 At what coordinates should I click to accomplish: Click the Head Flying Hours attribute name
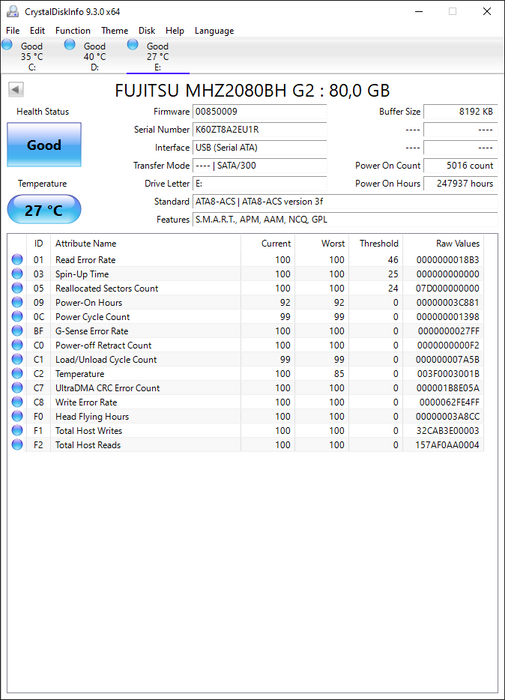coord(92,417)
